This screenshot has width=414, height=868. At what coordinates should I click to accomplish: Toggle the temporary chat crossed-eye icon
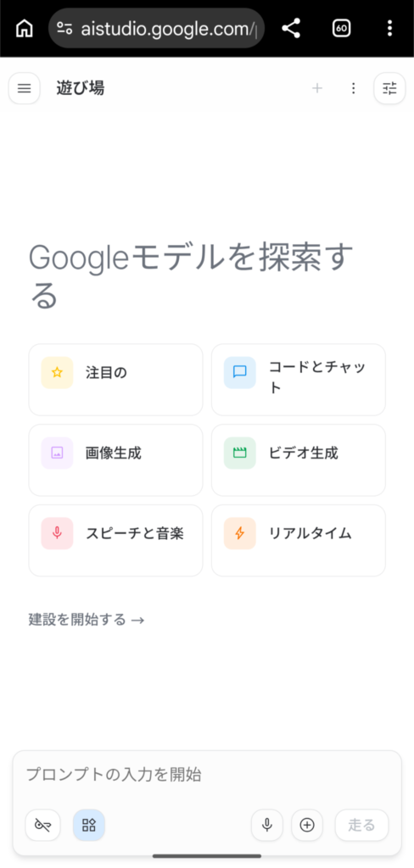[42, 826]
